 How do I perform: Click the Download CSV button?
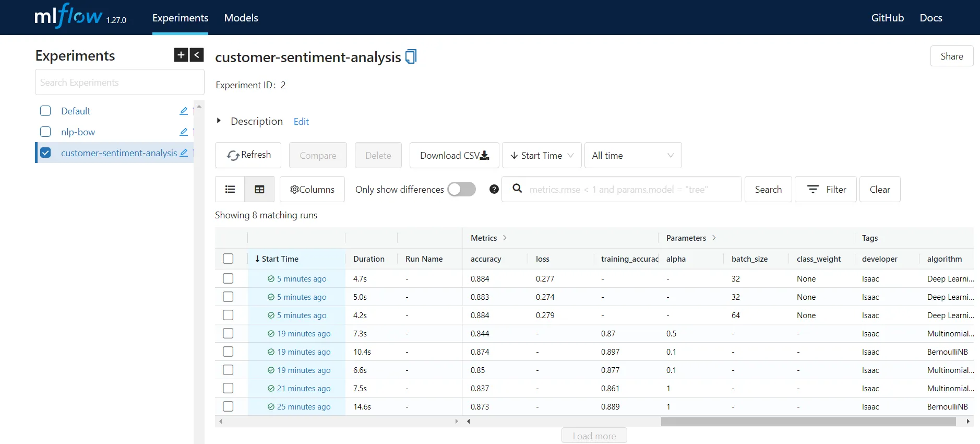(x=454, y=155)
